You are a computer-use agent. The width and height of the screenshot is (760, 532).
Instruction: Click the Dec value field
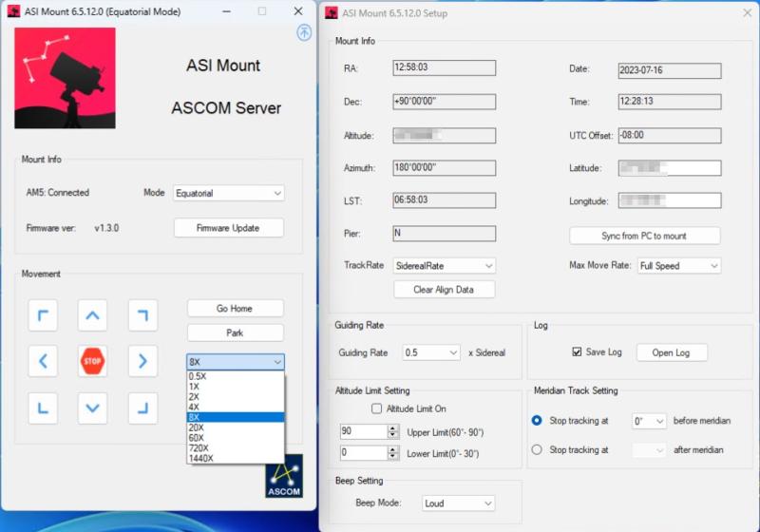(444, 102)
